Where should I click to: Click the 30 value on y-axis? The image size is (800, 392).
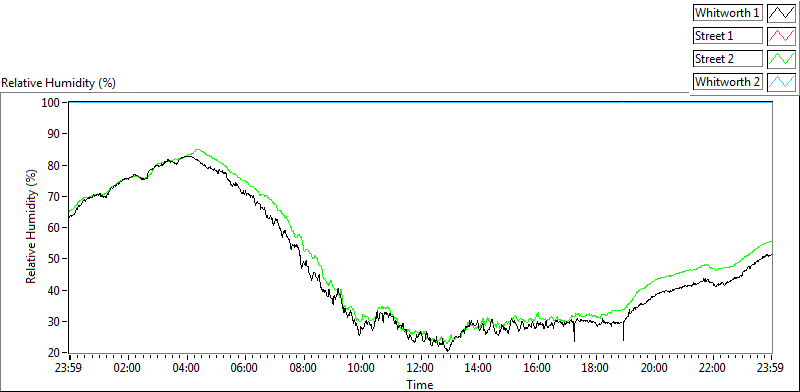(55, 322)
